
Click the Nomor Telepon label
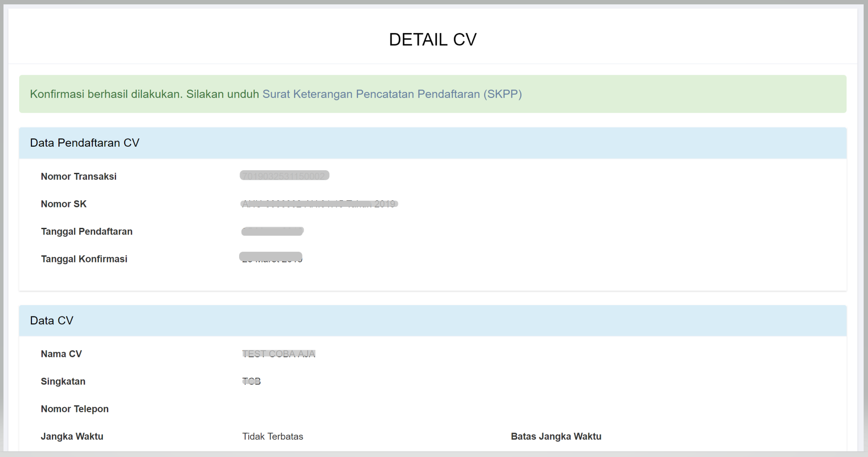click(75, 409)
